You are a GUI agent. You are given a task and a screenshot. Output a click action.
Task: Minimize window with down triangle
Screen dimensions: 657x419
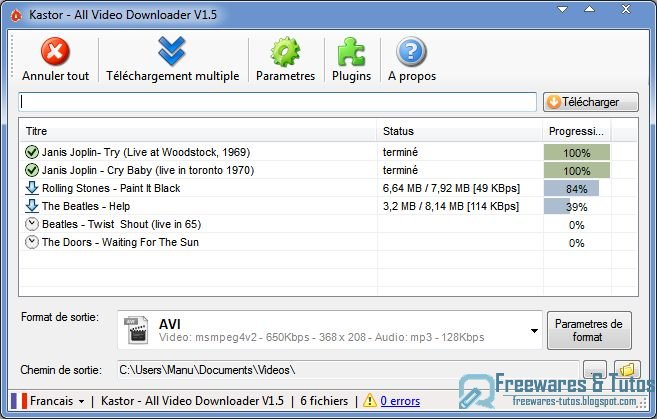[x=562, y=9]
